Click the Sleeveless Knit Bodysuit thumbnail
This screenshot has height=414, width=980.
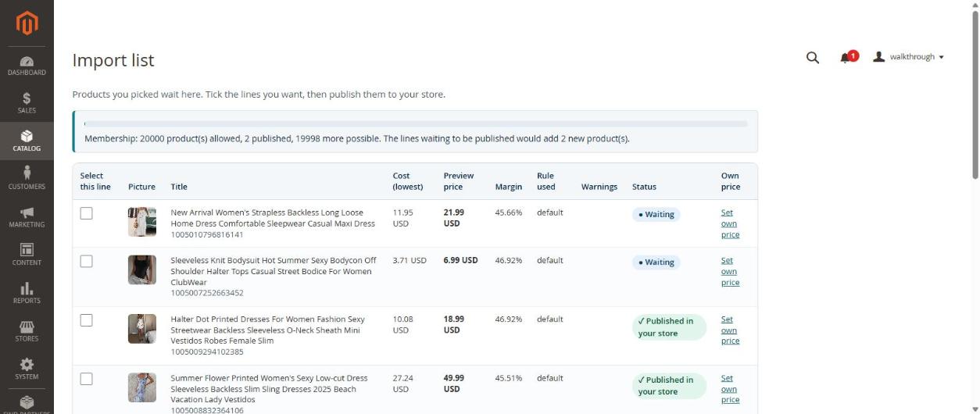tap(142, 269)
